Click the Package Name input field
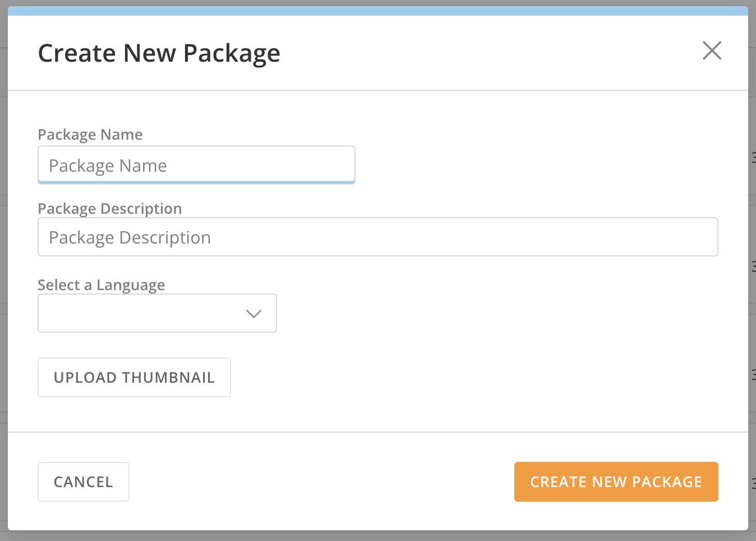Image resolution: width=756 pixels, height=541 pixels. click(196, 165)
